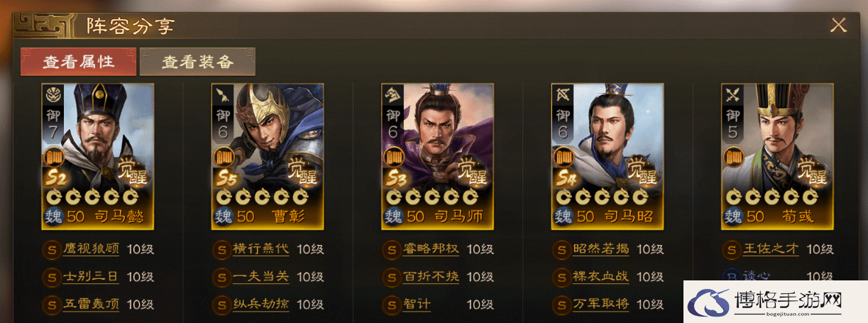Image resolution: width=868 pixels, height=323 pixels.
Task: Click the 魏 faction badge on 司马昭
Action: 564,216
